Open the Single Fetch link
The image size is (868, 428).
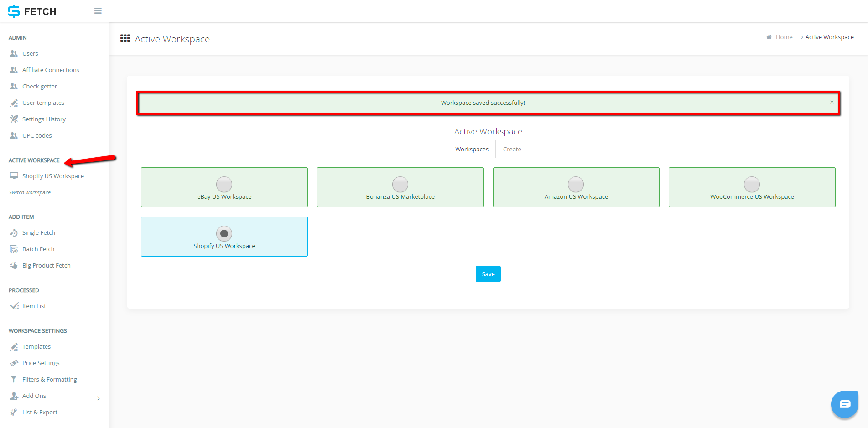click(x=39, y=232)
